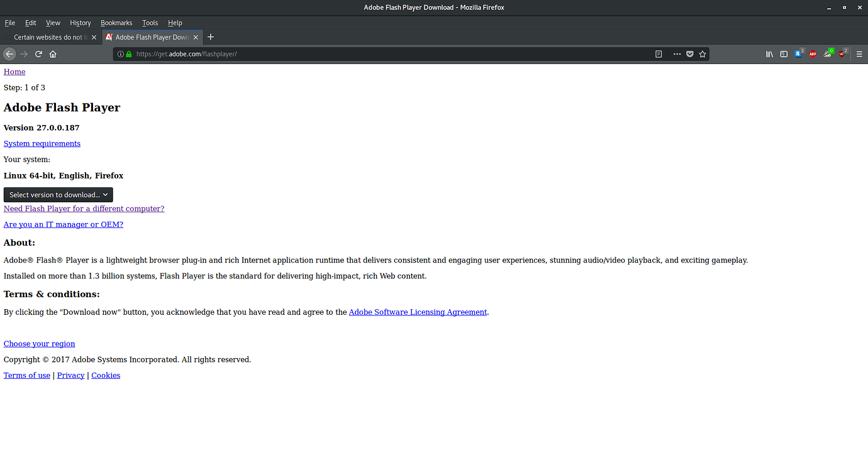Expand 'Select version to download...' dropdown
Screen dimensions: 868x465
click(58, 195)
